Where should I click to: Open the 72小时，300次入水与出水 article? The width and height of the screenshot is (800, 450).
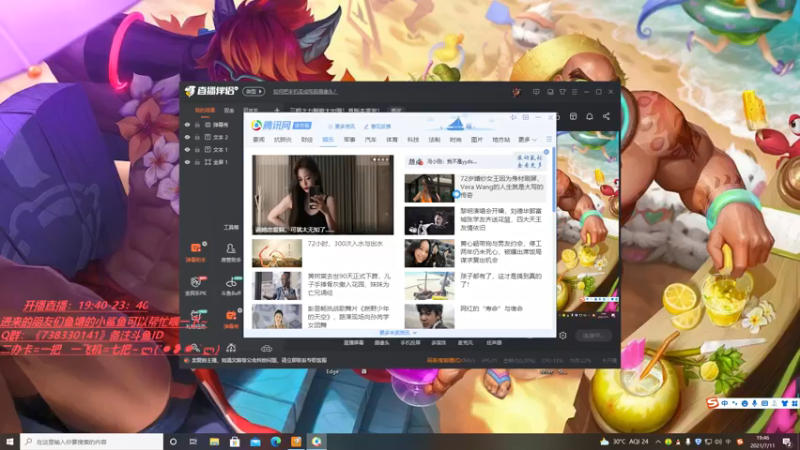tap(345, 244)
